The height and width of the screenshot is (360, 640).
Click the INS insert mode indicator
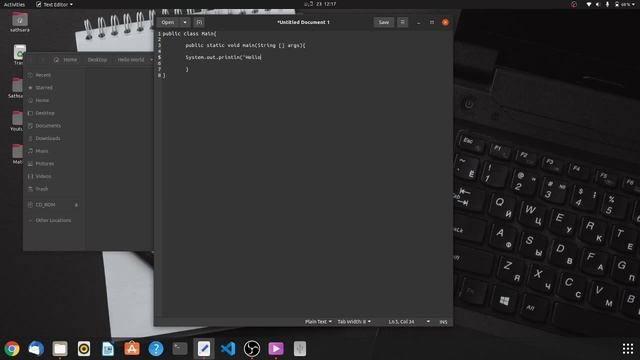[443, 322]
